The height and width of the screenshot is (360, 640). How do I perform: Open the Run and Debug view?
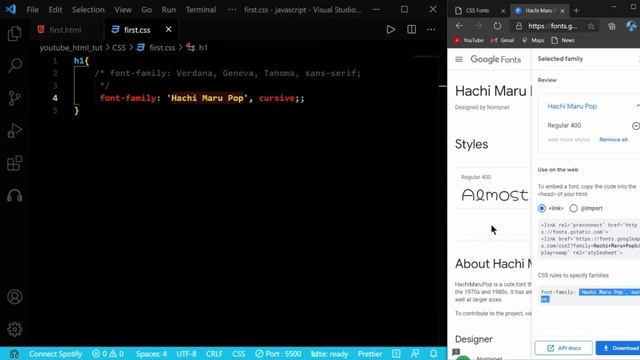[x=15, y=131]
